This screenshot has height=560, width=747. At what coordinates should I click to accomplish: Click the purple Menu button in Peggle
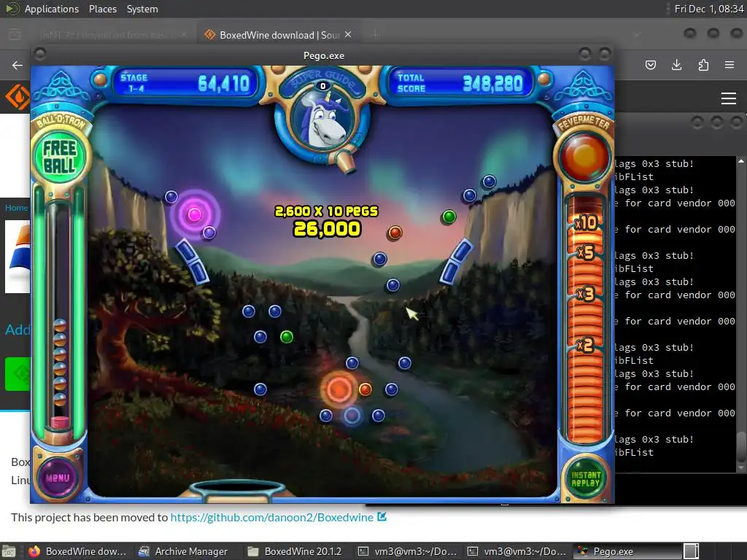pos(58,477)
